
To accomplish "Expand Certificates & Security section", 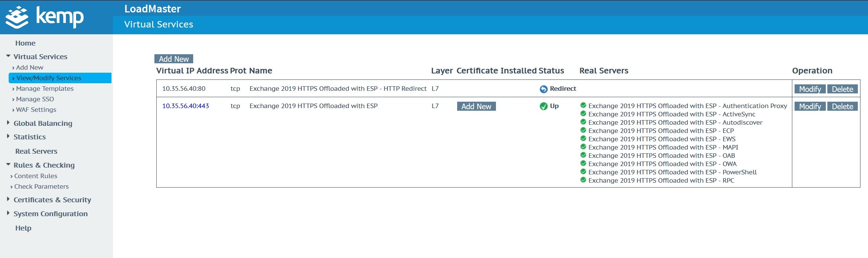I will [8, 199].
